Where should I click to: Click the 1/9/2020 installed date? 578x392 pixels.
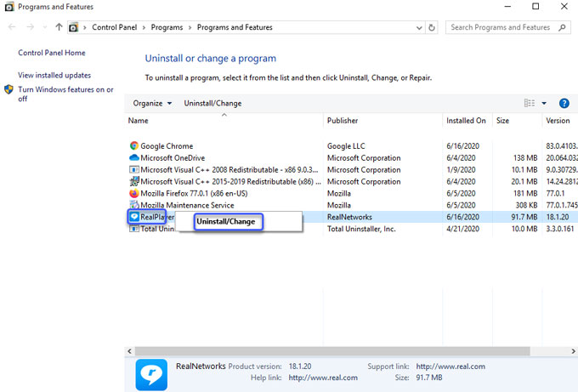[x=461, y=169]
